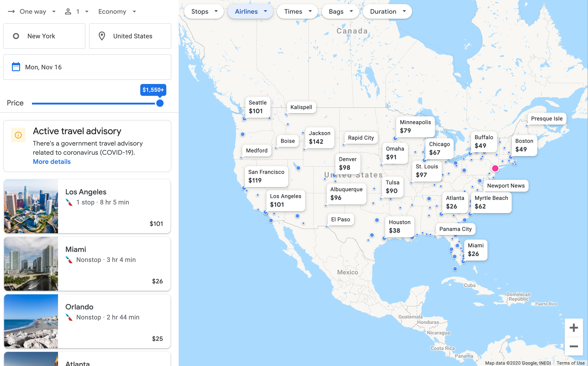Click the travel advisory info icon

coord(18,135)
